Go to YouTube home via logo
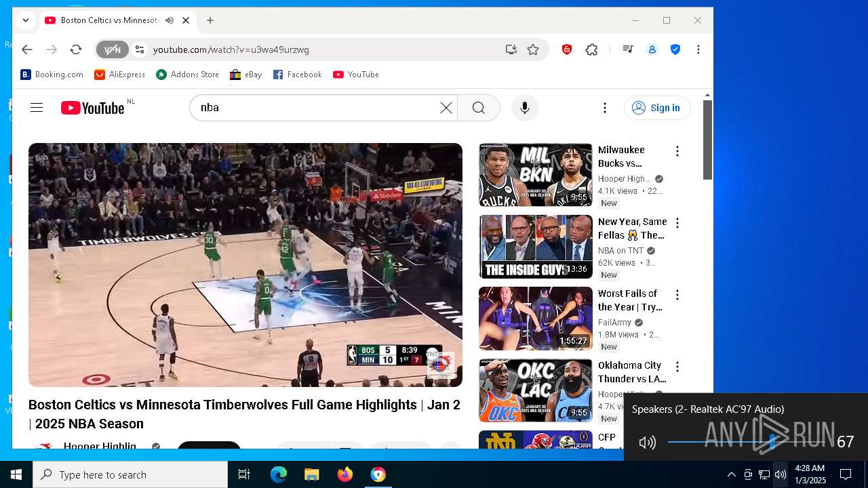This screenshot has height=488, width=868. [x=93, y=108]
